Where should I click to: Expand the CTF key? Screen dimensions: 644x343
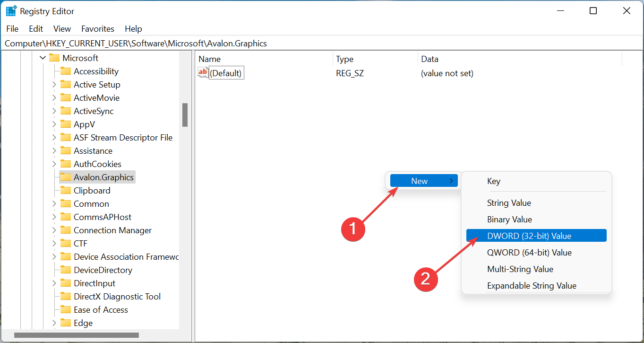(x=54, y=244)
